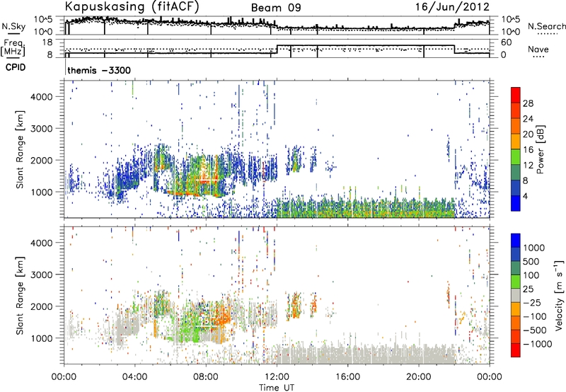Select the -100 velocity colorbar label
The height and width of the screenshot is (392, 566).
(x=534, y=316)
